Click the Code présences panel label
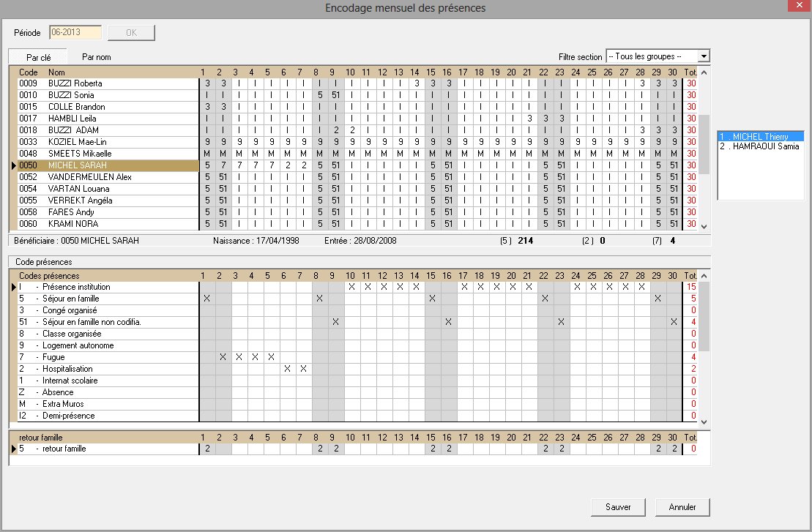The height and width of the screenshot is (532, 812). point(43,262)
